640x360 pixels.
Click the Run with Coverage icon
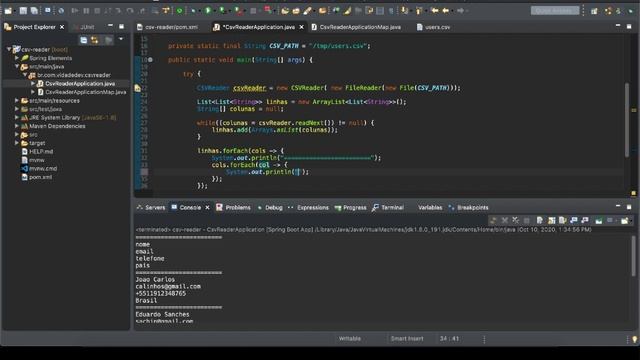pyautogui.click(x=222, y=10)
